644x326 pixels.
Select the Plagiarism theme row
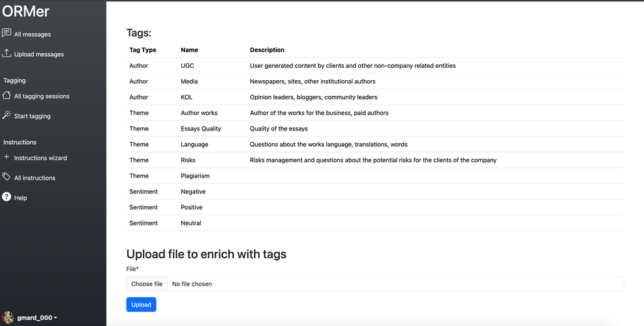tap(195, 176)
